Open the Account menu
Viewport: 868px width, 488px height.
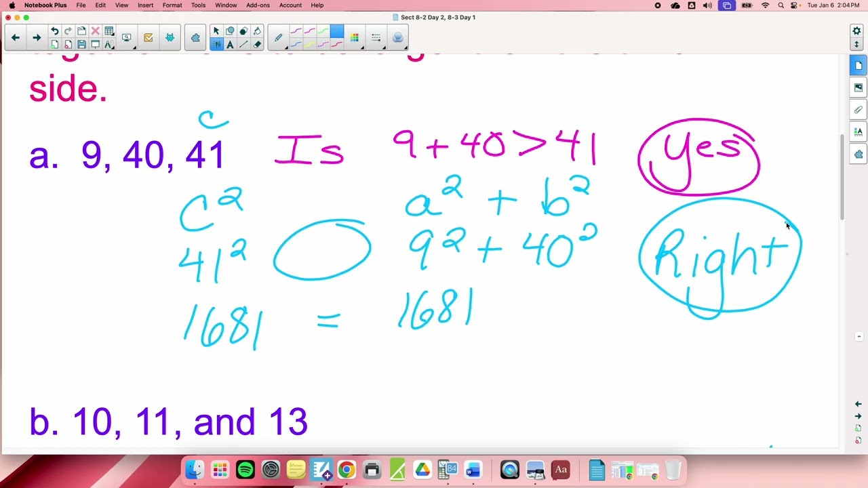click(290, 5)
